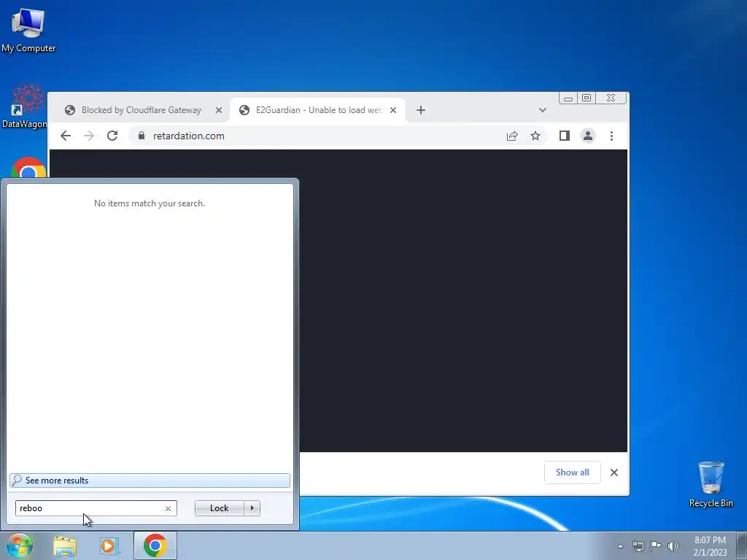Click Show all downloads button
This screenshot has height=560, width=747.
coord(572,472)
